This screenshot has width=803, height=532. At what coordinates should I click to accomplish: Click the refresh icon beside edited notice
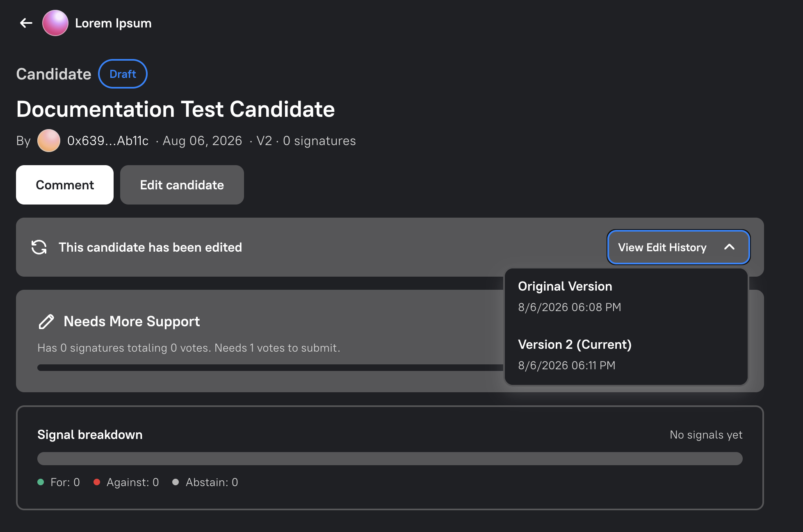pyautogui.click(x=39, y=247)
